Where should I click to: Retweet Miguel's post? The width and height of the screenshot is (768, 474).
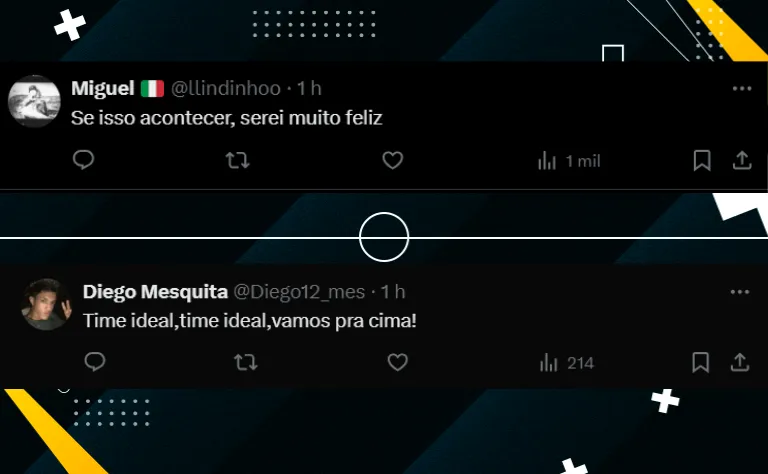(238, 160)
